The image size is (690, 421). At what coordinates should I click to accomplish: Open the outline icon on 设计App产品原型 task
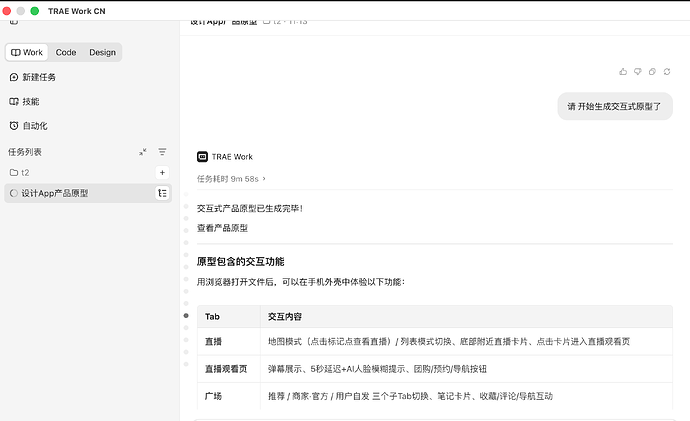(162, 193)
